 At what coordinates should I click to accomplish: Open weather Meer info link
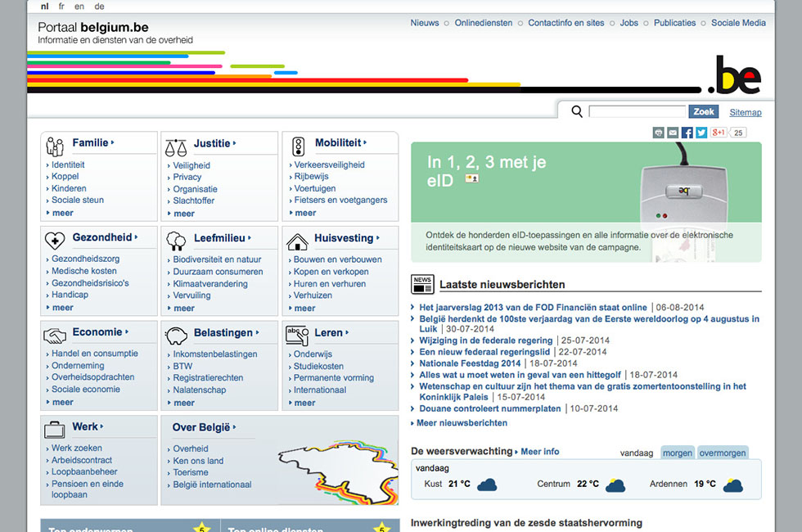(x=539, y=452)
